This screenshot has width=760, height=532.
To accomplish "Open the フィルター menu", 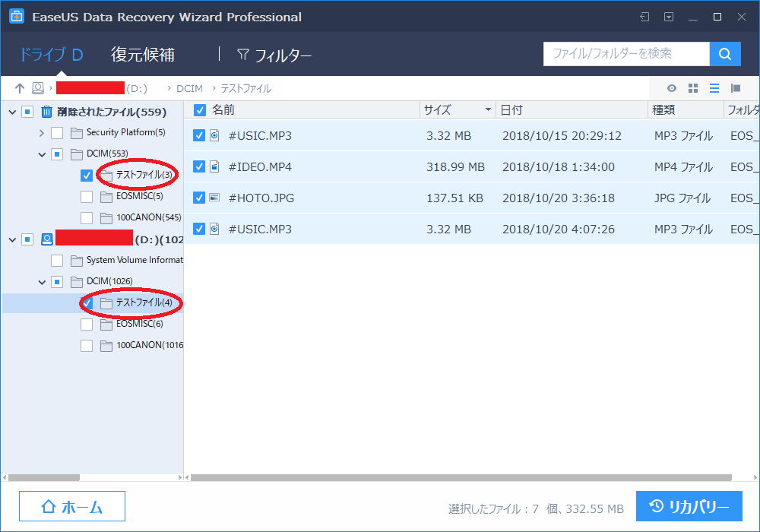I will coord(274,55).
